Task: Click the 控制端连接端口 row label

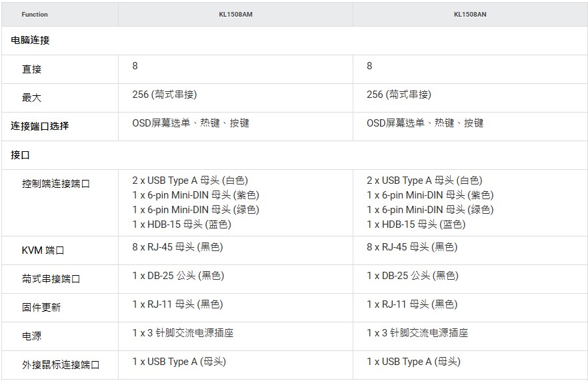Action: click(55, 184)
